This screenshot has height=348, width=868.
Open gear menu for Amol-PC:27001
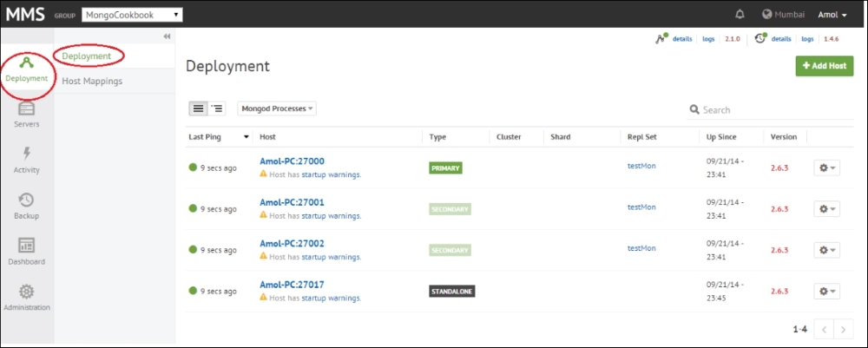pyautogui.click(x=826, y=208)
